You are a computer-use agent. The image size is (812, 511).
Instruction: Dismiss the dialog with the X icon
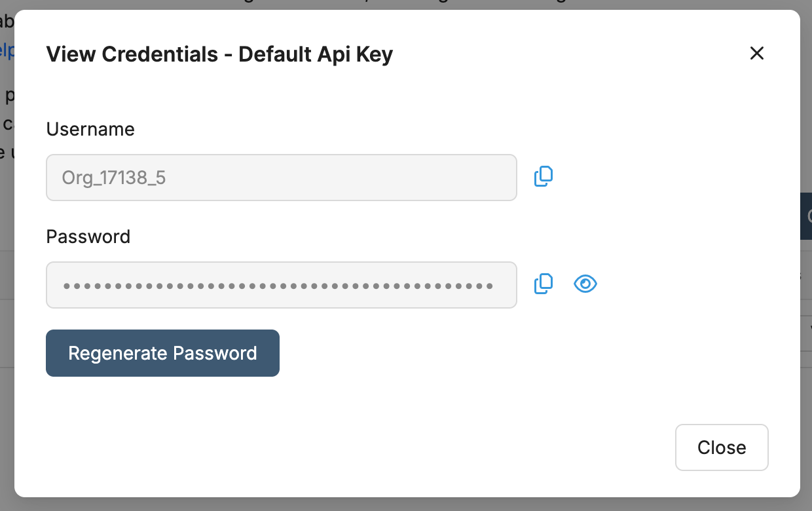coord(757,54)
